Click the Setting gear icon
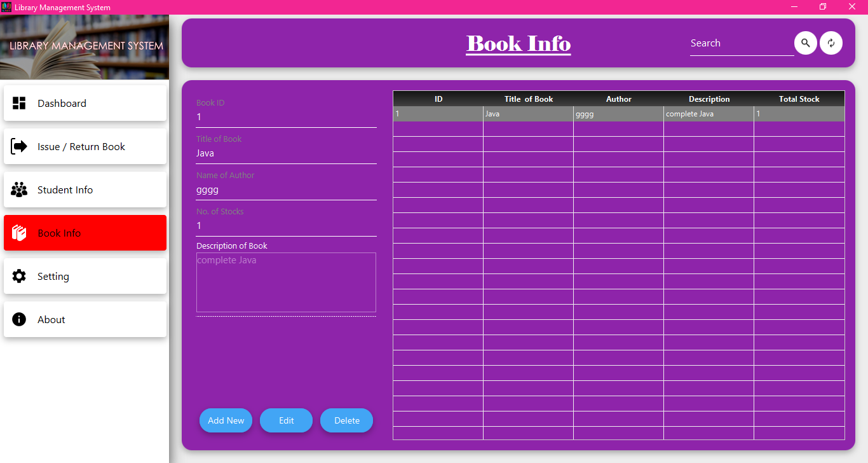Viewport: 868px width, 463px height. pos(19,276)
